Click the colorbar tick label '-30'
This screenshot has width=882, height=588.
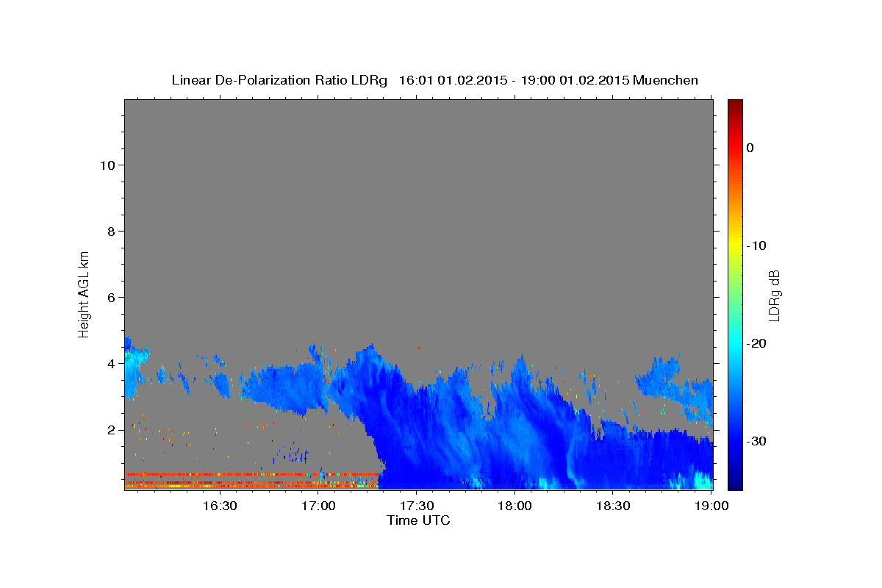tap(757, 441)
